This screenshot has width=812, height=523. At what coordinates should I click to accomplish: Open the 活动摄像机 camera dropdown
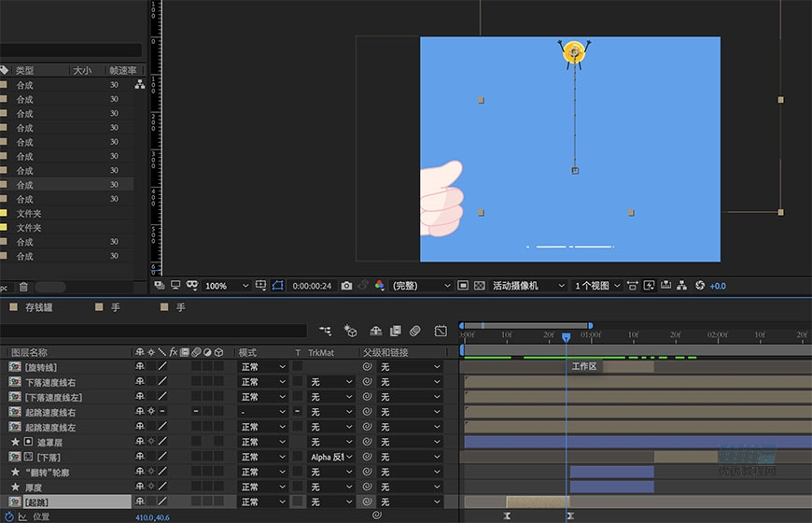(527, 286)
